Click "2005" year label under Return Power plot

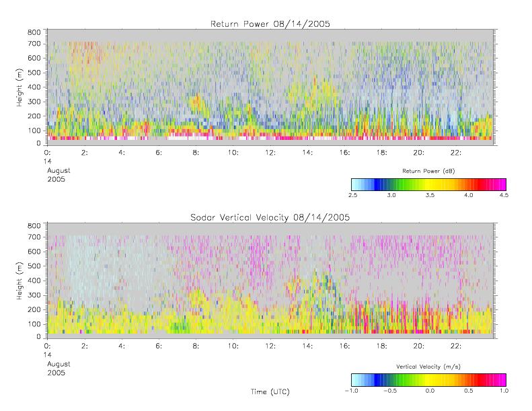[x=56, y=179]
